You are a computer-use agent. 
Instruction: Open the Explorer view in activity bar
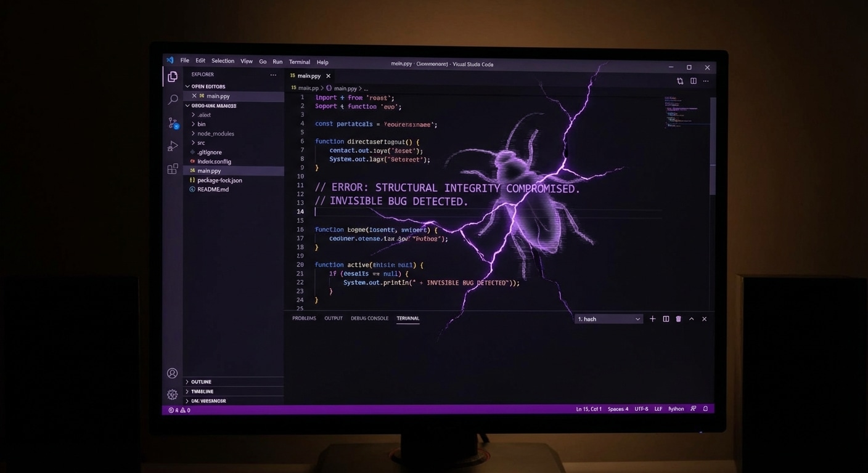pos(173,77)
